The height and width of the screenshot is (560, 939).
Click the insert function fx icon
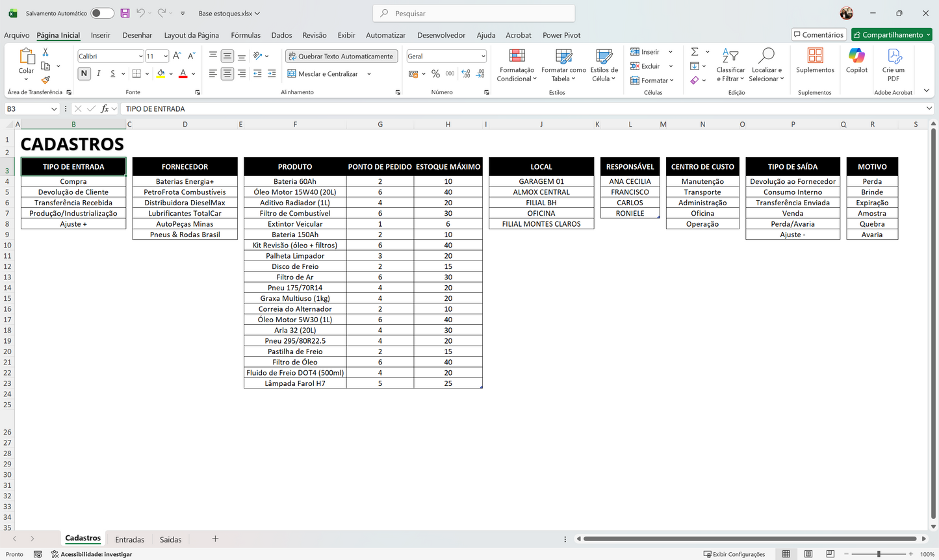(x=105, y=108)
